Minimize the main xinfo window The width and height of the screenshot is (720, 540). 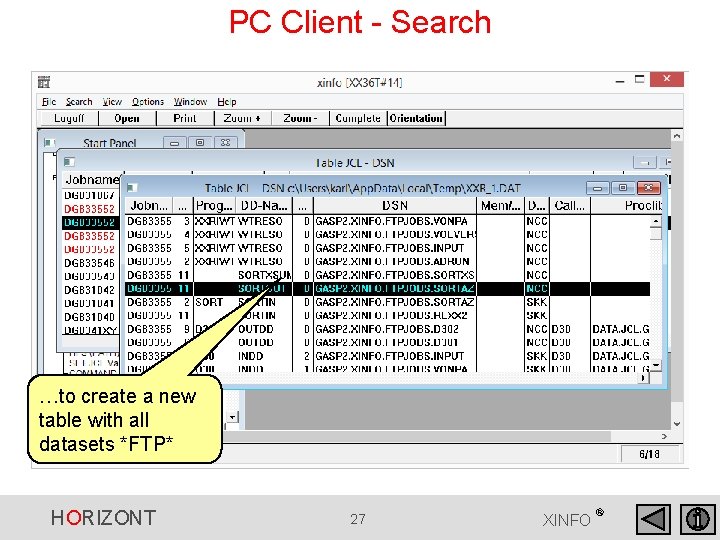point(620,81)
